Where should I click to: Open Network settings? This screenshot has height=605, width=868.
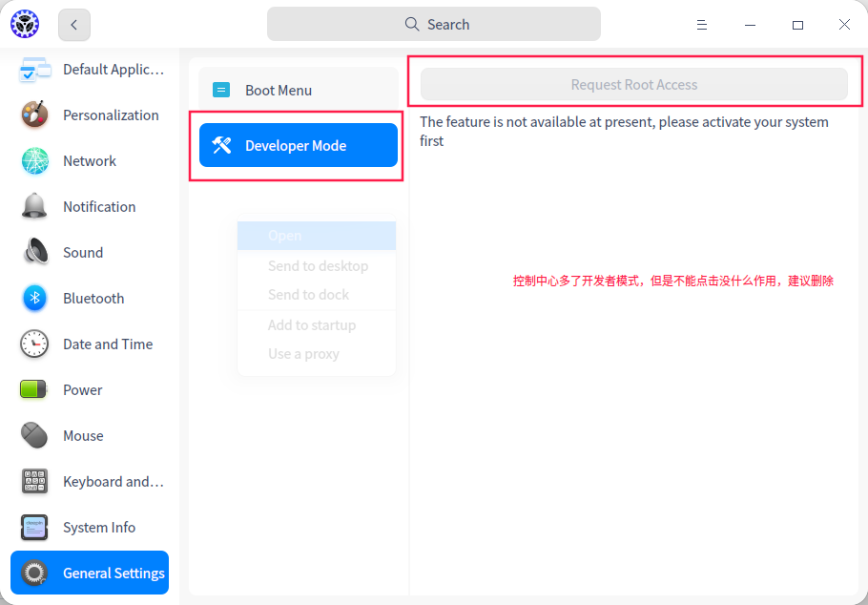coord(89,161)
